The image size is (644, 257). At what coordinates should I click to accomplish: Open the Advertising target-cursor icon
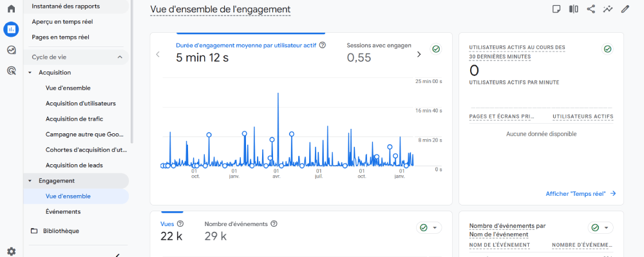[11, 71]
